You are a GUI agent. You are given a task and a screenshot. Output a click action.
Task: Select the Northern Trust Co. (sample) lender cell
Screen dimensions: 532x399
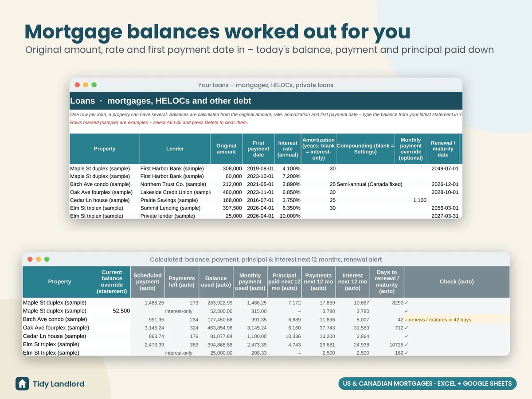(x=175, y=184)
